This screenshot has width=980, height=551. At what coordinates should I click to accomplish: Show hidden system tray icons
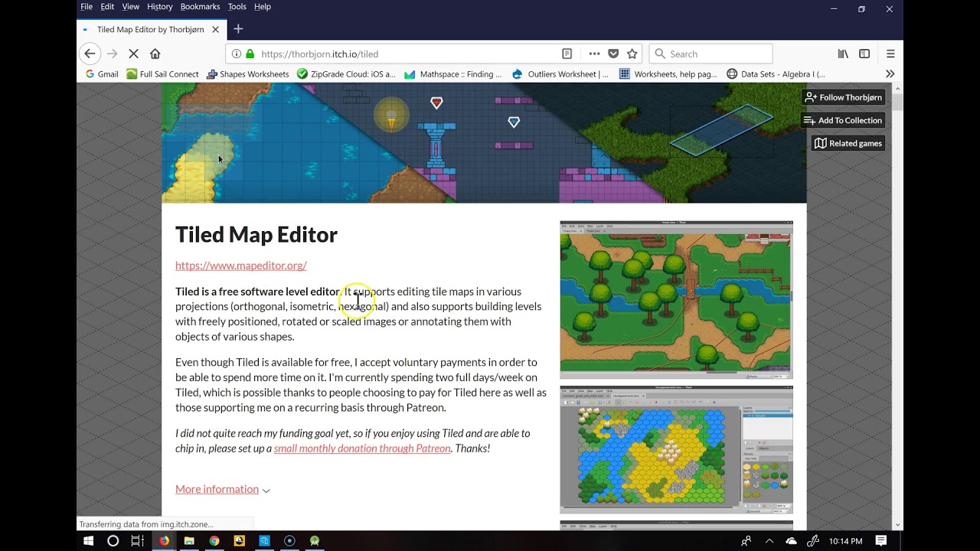click(x=769, y=541)
